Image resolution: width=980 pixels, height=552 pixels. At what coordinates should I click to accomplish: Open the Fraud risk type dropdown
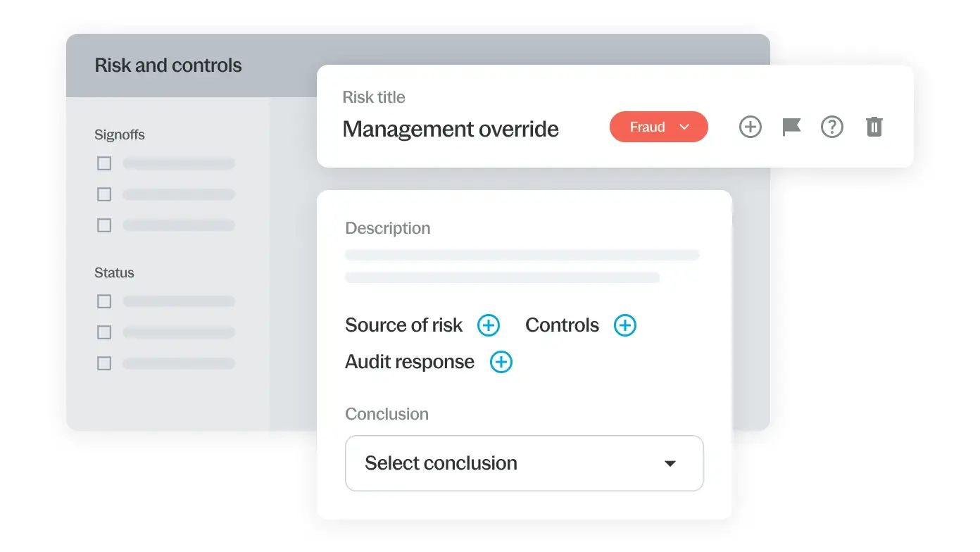658,127
